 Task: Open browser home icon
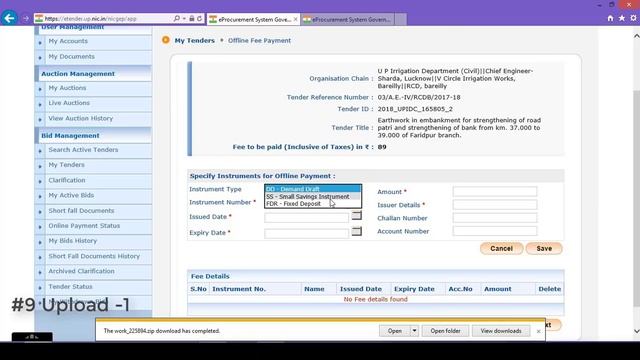point(610,18)
